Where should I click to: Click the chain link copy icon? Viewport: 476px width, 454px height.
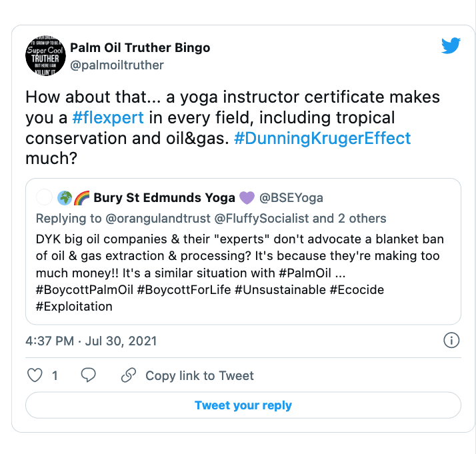tap(129, 376)
